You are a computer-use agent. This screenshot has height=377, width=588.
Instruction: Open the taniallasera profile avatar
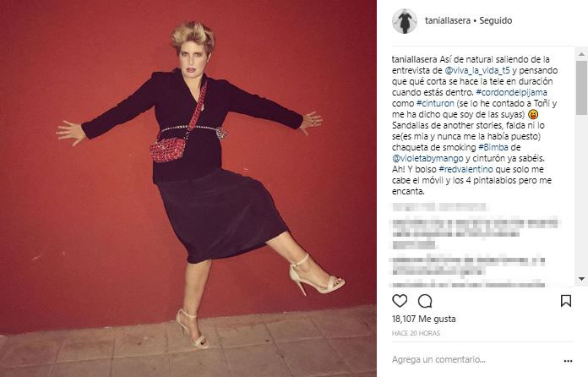coord(405,21)
